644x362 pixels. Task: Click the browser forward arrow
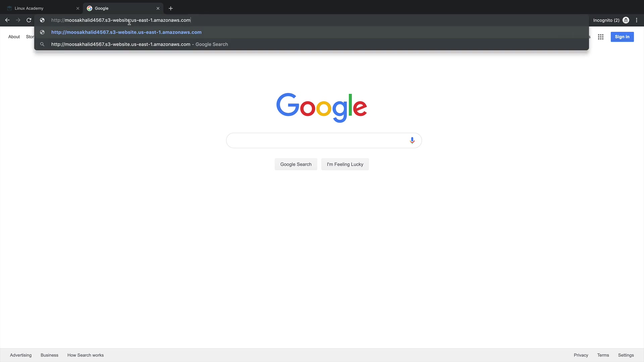coord(18,20)
